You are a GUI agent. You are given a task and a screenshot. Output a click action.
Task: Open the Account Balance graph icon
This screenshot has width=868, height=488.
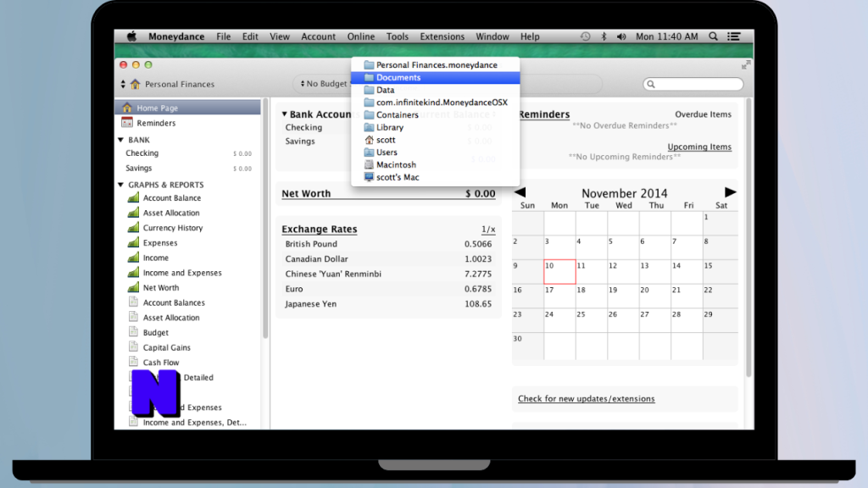click(133, 197)
